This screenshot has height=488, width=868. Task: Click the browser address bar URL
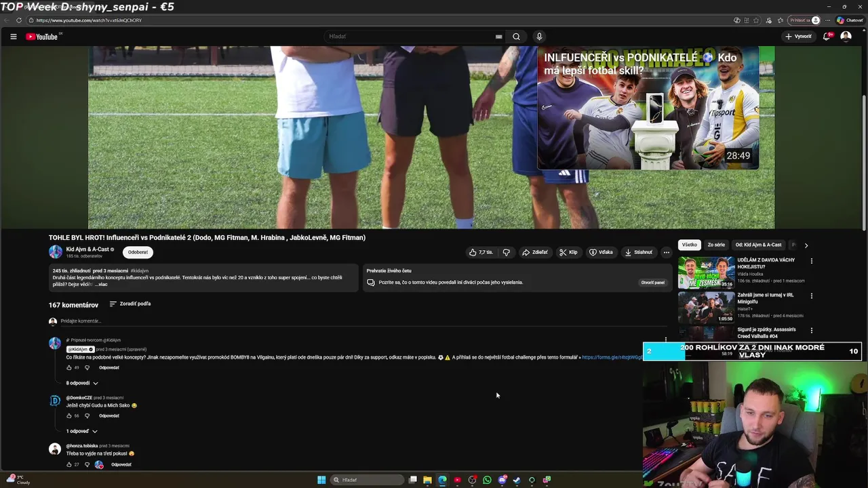point(89,20)
